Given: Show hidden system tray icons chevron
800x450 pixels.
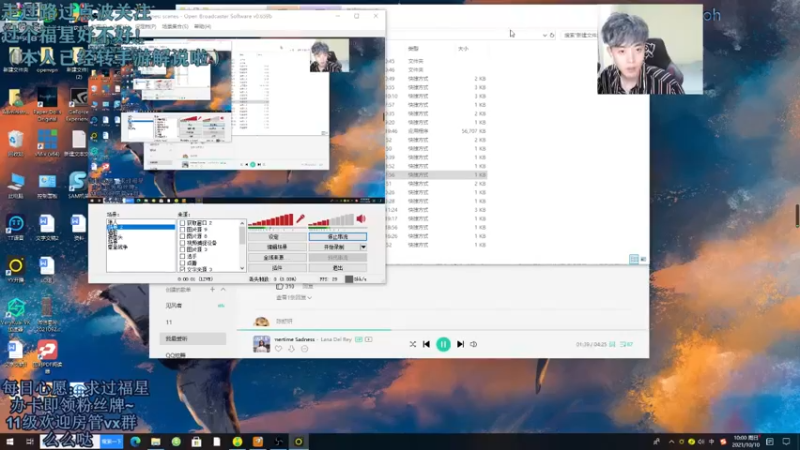Looking at the screenshot, I should (x=671, y=442).
